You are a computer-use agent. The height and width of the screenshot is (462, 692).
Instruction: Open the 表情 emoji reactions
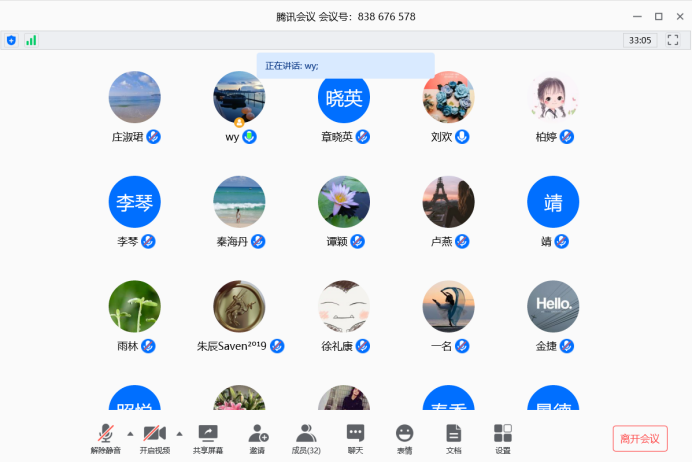tap(404, 434)
